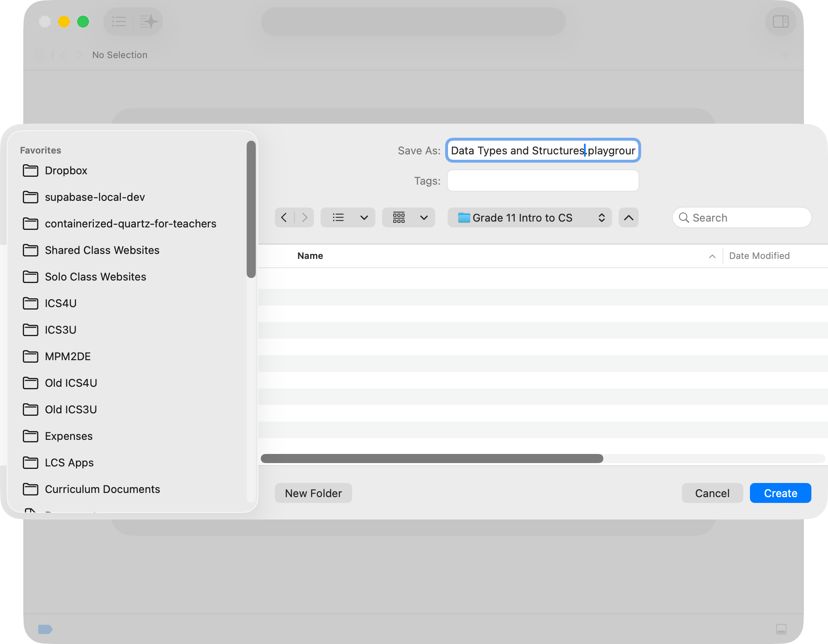Click the back navigation arrow in save dialog
Image resolution: width=828 pixels, height=644 pixels.
284,217
